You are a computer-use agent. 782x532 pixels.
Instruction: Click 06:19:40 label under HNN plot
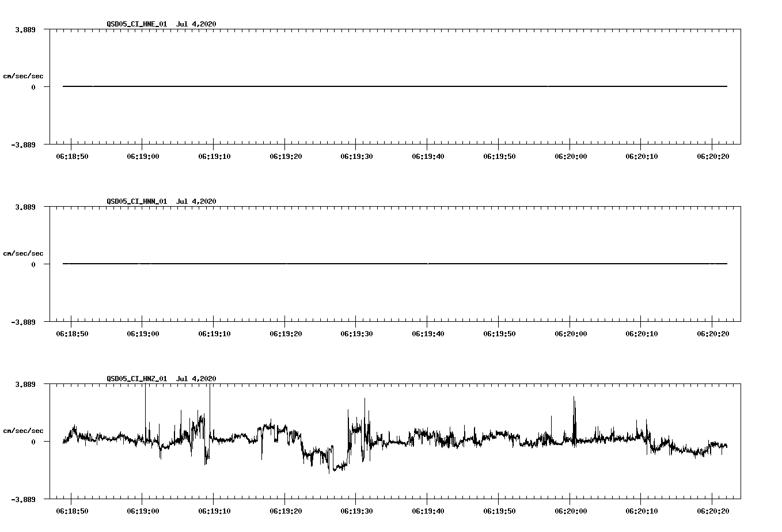click(428, 334)
